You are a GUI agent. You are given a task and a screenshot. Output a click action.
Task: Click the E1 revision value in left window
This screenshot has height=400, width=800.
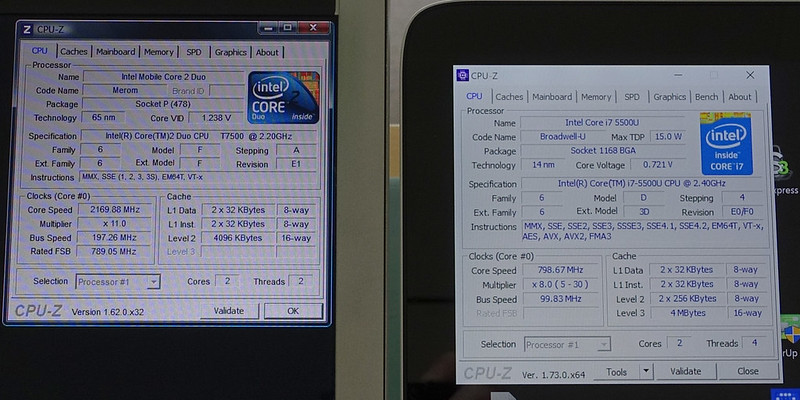click(x=295, y=164)
